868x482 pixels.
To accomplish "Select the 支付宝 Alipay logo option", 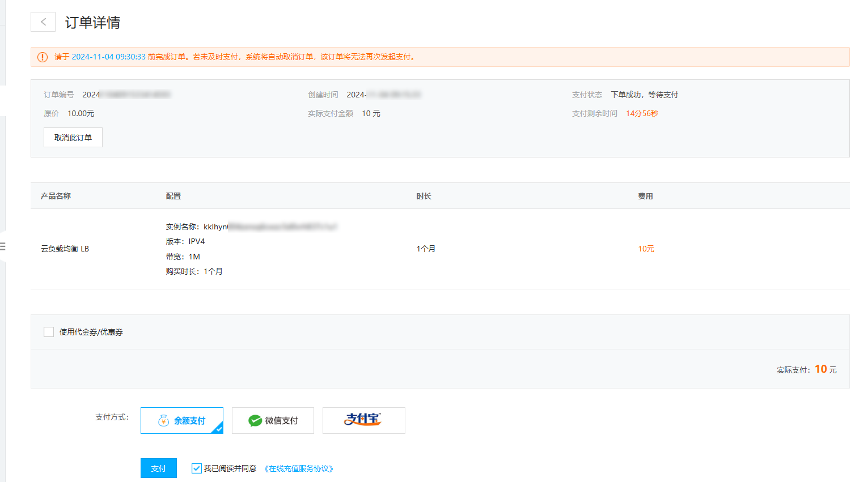I will tap(363, 420).
